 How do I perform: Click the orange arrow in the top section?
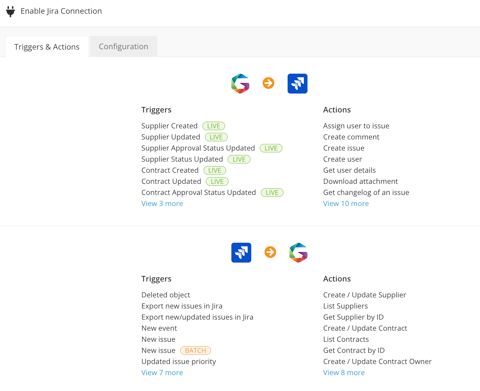[268, 83]
